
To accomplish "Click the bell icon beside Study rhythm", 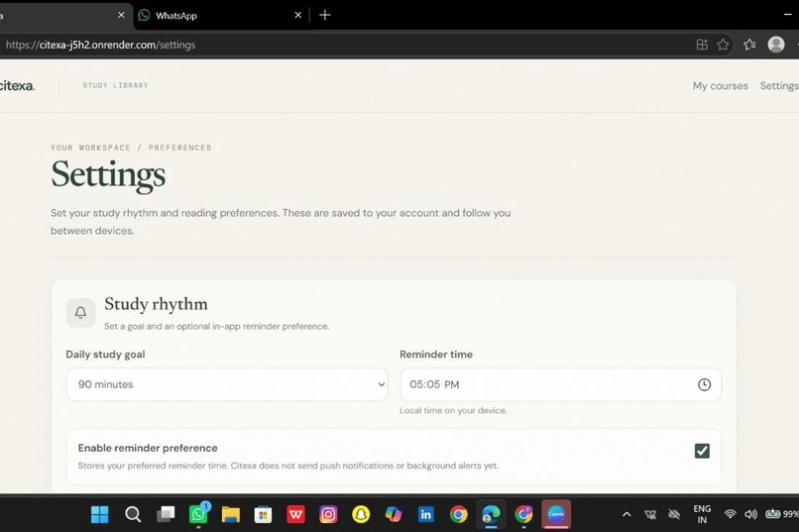I will tap(80, 312).
